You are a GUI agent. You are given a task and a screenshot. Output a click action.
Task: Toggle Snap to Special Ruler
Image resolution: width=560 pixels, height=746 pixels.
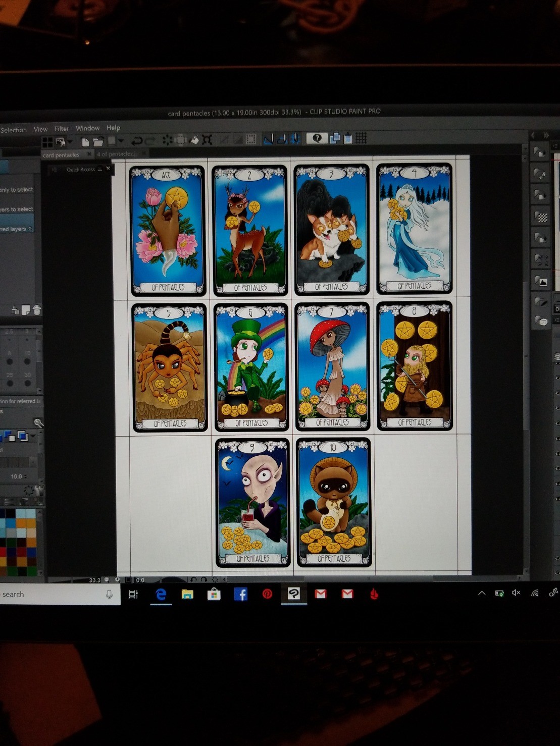pos(282,139)
